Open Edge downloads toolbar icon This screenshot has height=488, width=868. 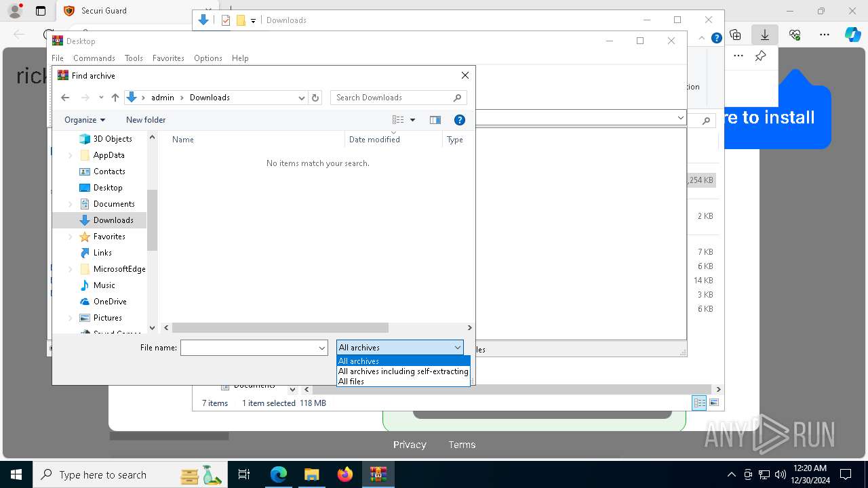click(x=765, y=35)
